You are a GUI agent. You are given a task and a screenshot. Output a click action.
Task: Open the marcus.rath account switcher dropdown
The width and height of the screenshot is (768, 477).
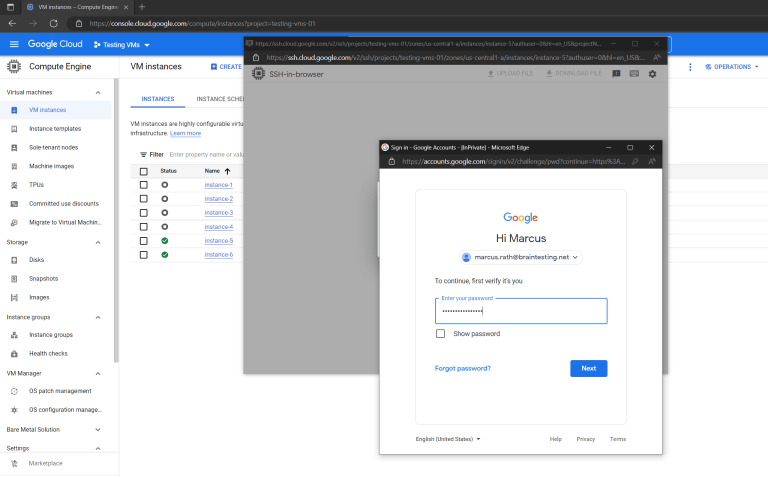[521, 257]
